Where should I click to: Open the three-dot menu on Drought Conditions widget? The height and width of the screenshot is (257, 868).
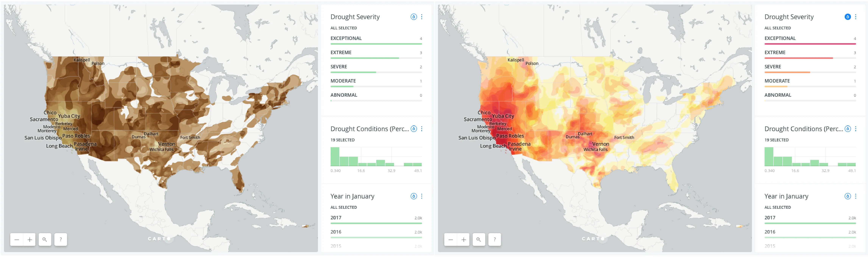tap(422, 128)
